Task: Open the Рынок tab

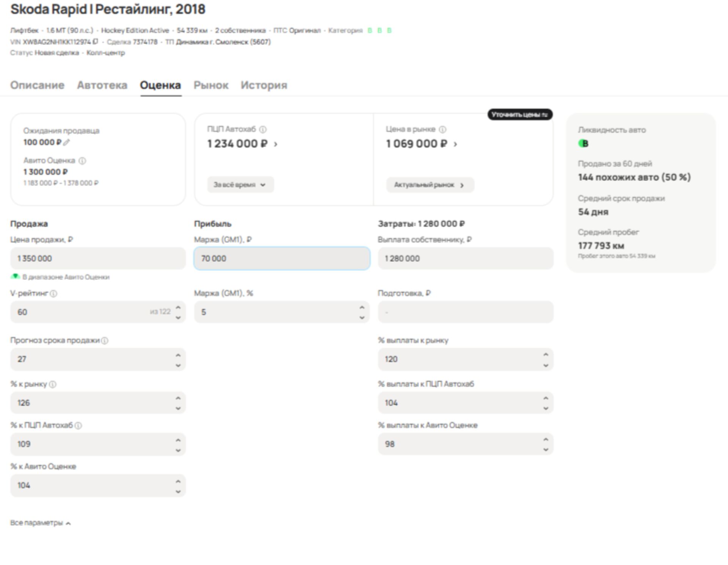Action: 211,85
